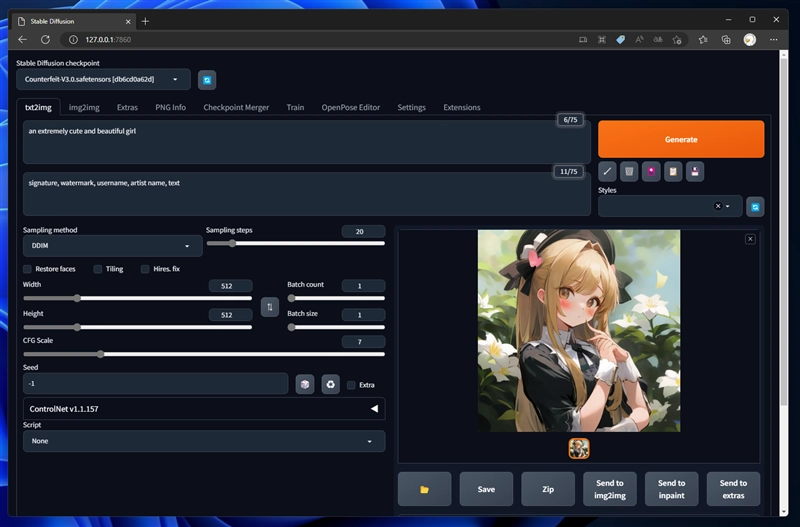
Task: Click the trash icon to clear prompt
Action: (x=629, y=171)
